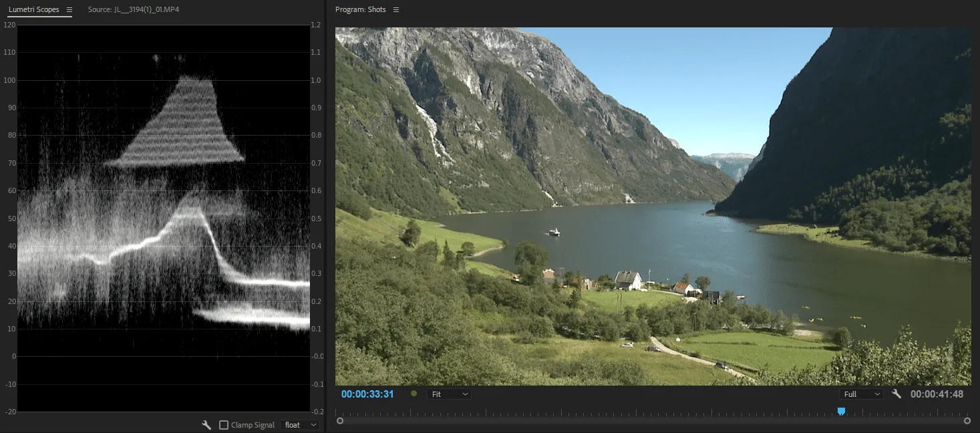Click the olive marker indicator beside timecode
This screenshot has height=433, width=980.
point(414,394)
